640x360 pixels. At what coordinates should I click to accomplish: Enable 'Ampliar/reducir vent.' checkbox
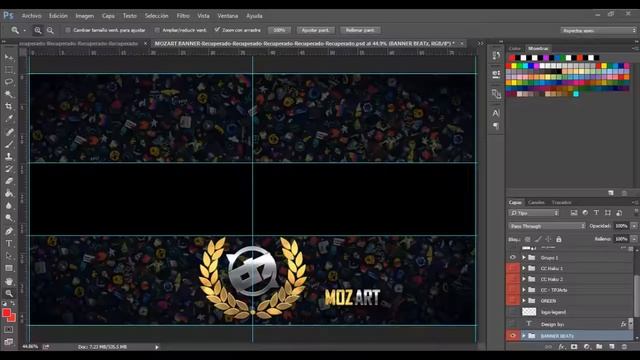click(x=157, y=30)
